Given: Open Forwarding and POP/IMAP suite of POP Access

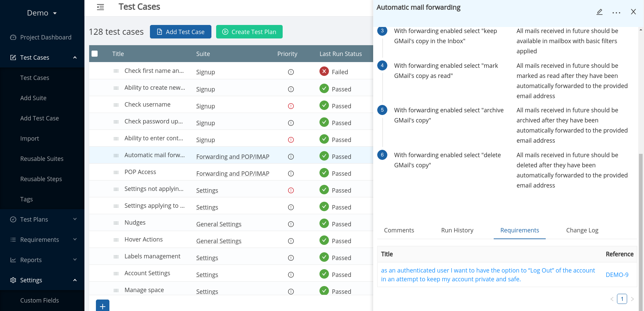Looking at the screenshot, I should (x=233, y=174).
